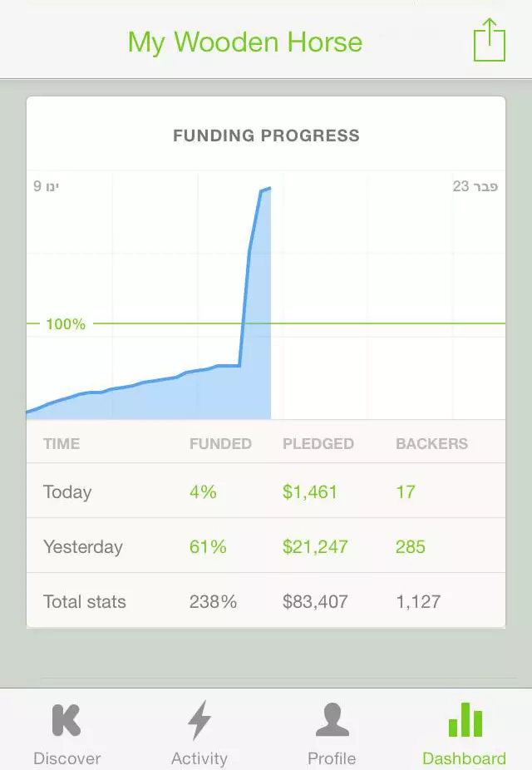Tap the Activity lightning bolt icon
This screenshot has height=770, width=532.
[x=199, y=720]
